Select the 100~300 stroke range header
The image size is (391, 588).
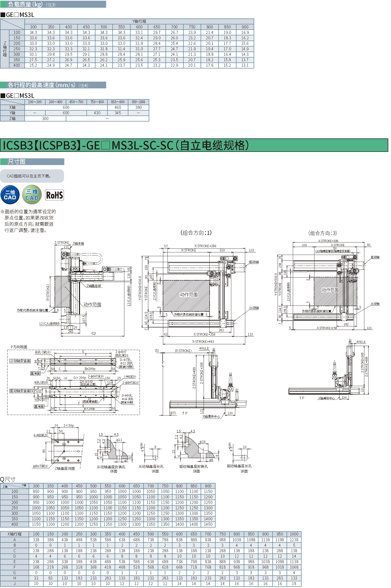[x=35, y=103]
